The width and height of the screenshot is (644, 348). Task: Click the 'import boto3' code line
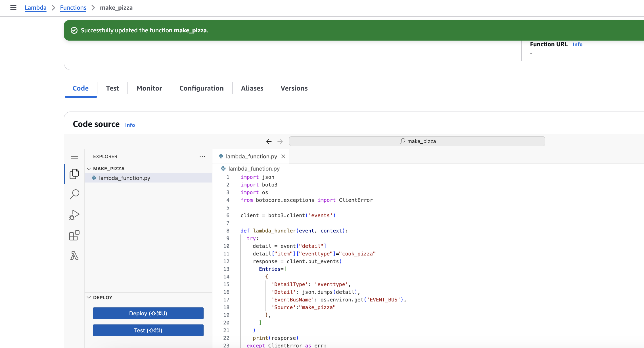point(259,185)
